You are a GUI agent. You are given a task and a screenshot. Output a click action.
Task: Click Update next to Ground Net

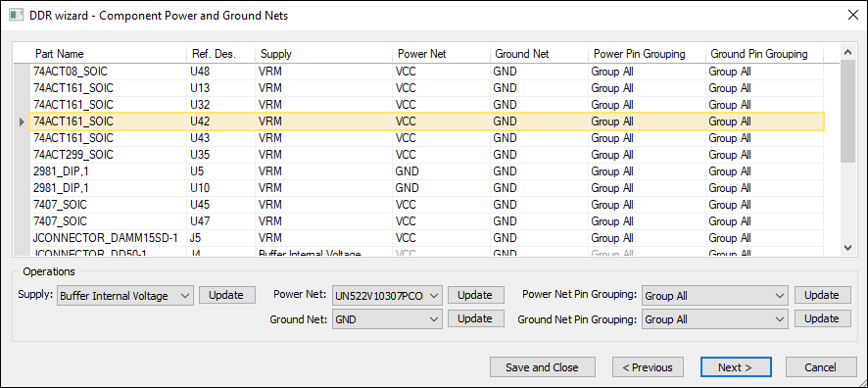coord(476,318)
